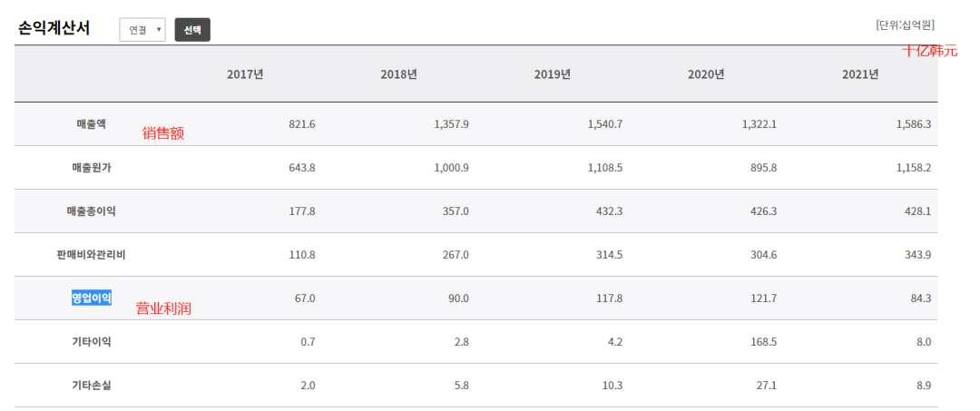Click the 기타손실 row label
This screenshot has width=980, height=411.
91,386
